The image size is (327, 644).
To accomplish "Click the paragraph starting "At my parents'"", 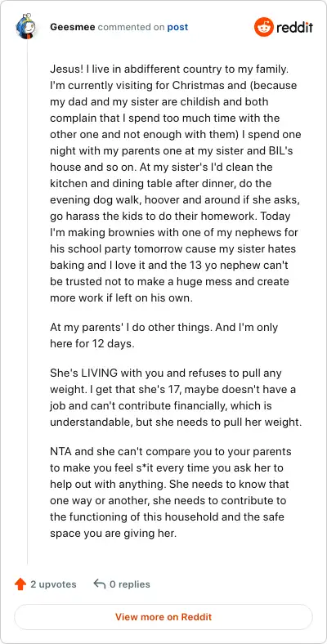I will coord(164,336).
